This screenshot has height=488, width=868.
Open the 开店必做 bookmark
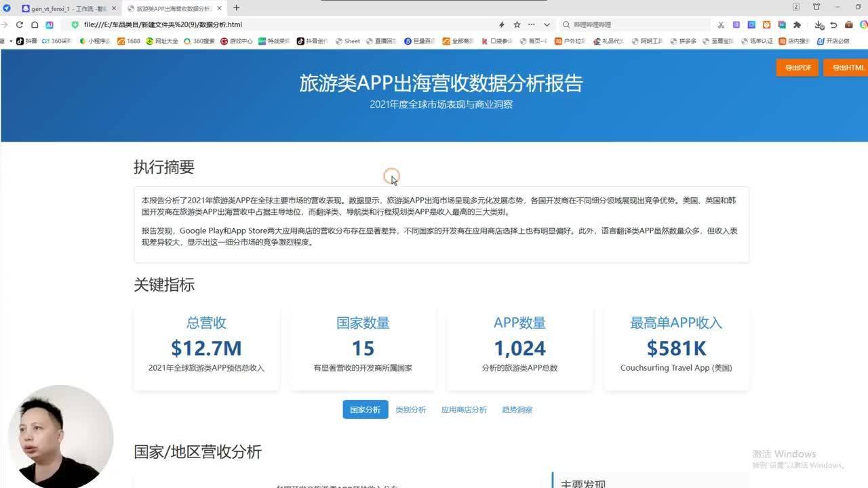coord(835,41)
